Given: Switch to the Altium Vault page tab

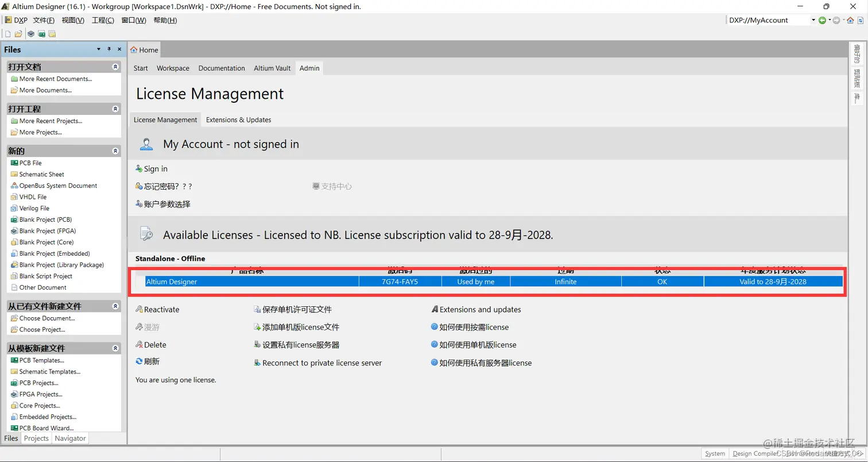Looking at the screenshot, I should point(272,68).
